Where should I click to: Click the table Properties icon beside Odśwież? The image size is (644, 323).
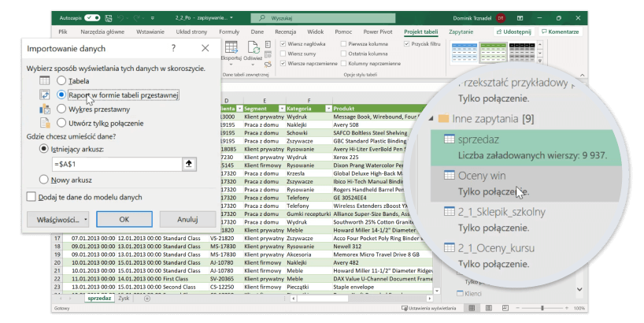[268, 45]
